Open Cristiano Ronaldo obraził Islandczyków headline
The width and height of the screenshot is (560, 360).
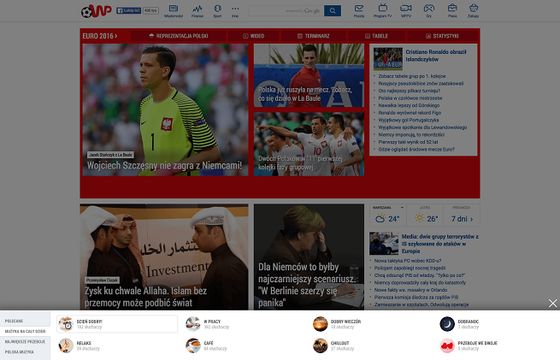pyautogui.click(x=436, y=56)
